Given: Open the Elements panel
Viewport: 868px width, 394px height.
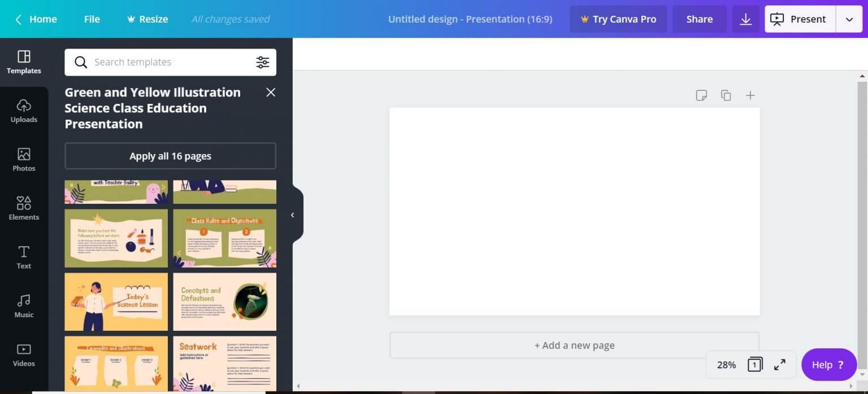Looking at the screenshot, I should pyautogui.click(x=24, y=208).
